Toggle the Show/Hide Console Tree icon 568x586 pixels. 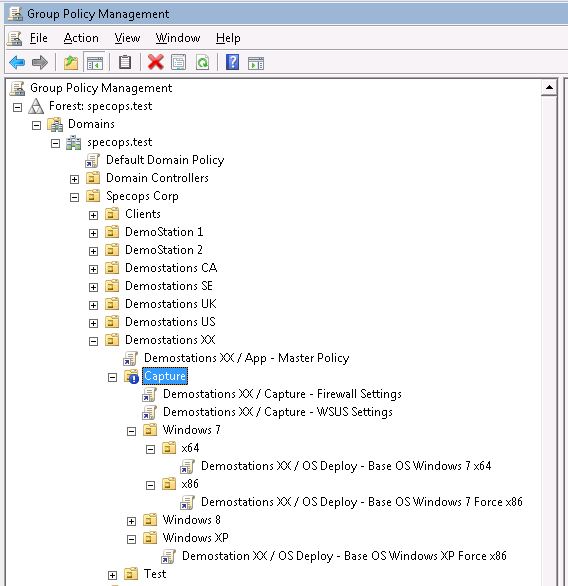point(95,63)
